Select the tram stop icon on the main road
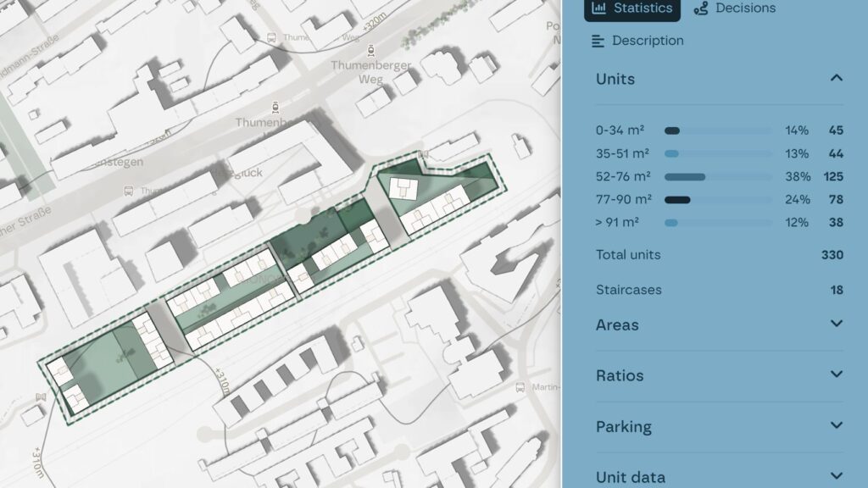The width and height of the screenshot is (868, 488). (274, 107)
